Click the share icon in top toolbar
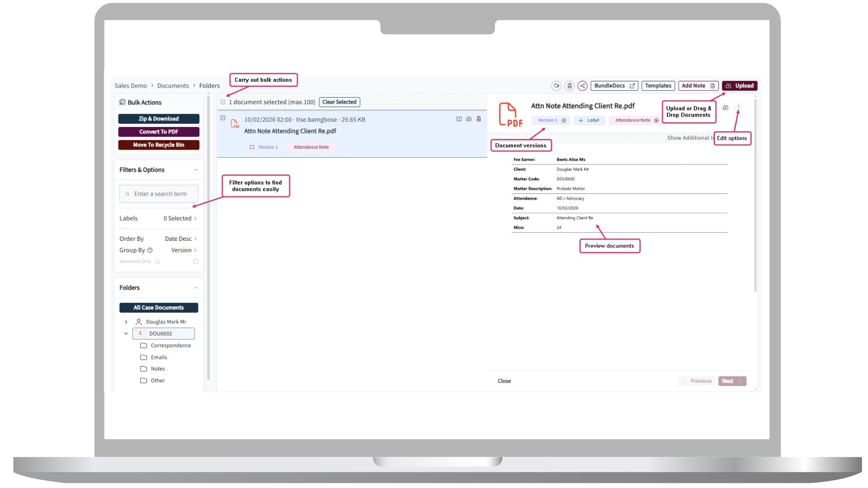 [x=583, y=86]
